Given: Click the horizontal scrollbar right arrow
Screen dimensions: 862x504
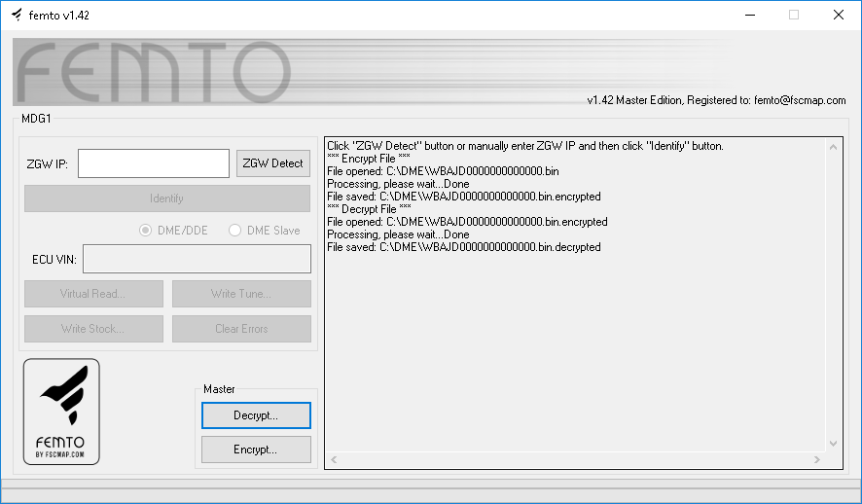Looking at the screenshot, I should click(x=819, y=459).
